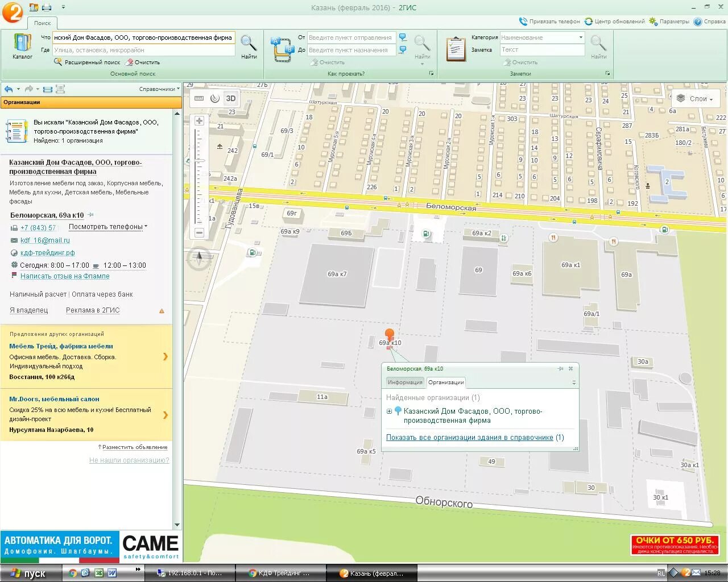Viewport: 728px width, 582px height.
Task: Open the quick access toolbar customize arrow
Action: [x=63, y=7]
